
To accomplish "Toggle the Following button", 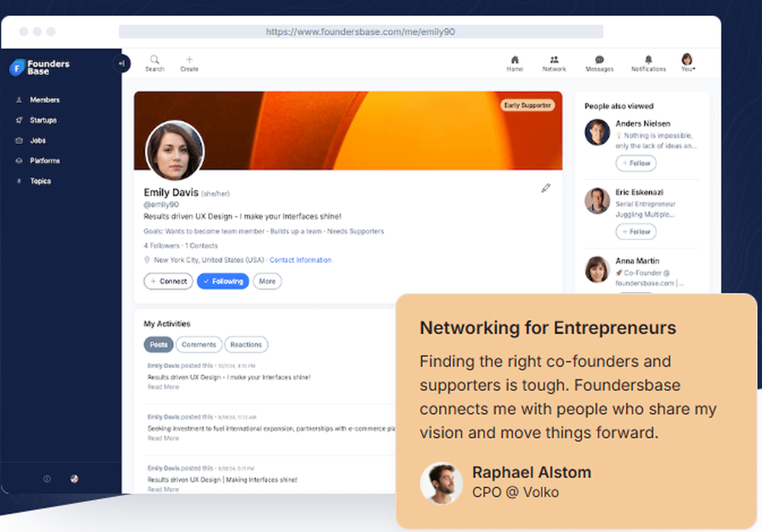I will (223, 281).
